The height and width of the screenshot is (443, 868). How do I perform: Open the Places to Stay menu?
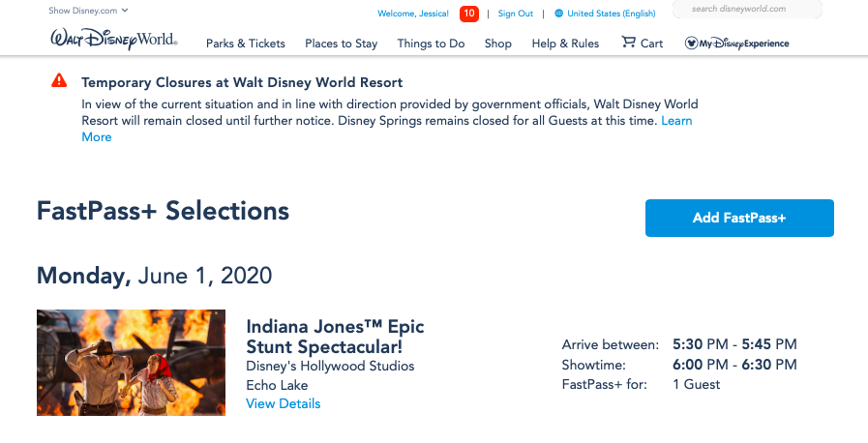click(341, 44)
